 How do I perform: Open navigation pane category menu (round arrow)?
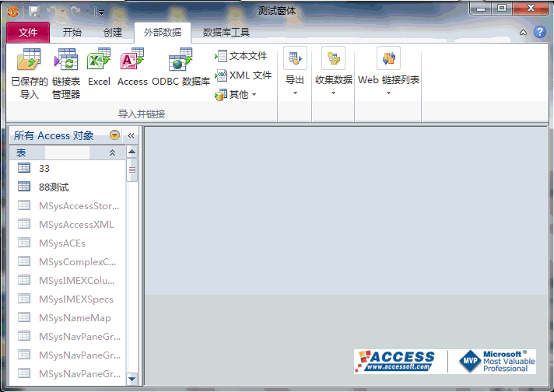click(114, 135)
